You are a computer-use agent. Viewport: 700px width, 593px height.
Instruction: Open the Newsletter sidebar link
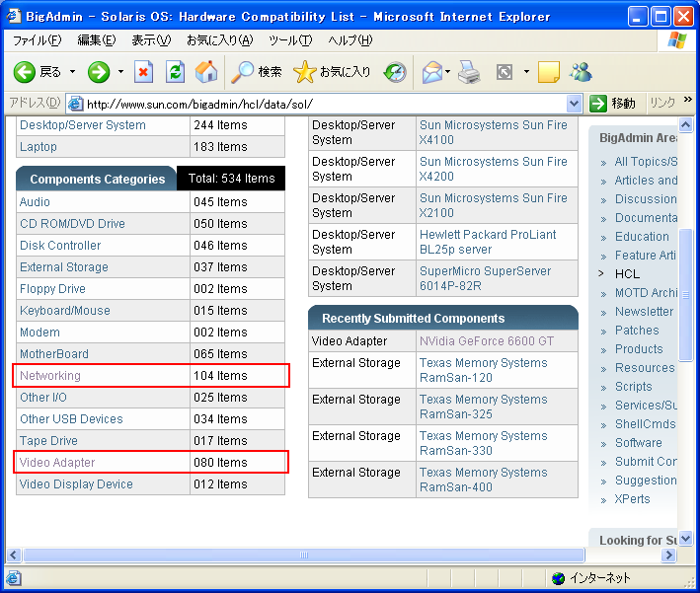tap(644, 312)
